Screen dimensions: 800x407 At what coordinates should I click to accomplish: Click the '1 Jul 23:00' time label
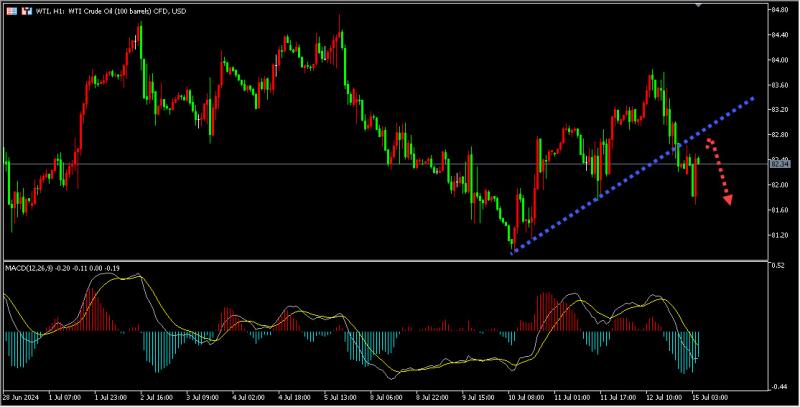[x=111, y=397]
